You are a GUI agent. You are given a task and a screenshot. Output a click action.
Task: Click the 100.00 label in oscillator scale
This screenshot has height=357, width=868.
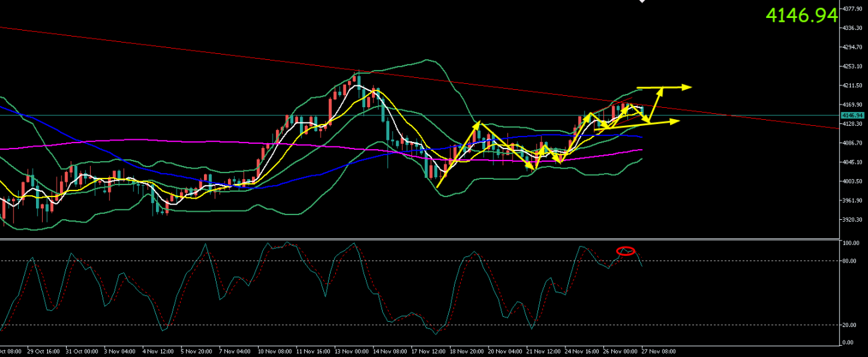pyautogui.click(x=851, y=244)
